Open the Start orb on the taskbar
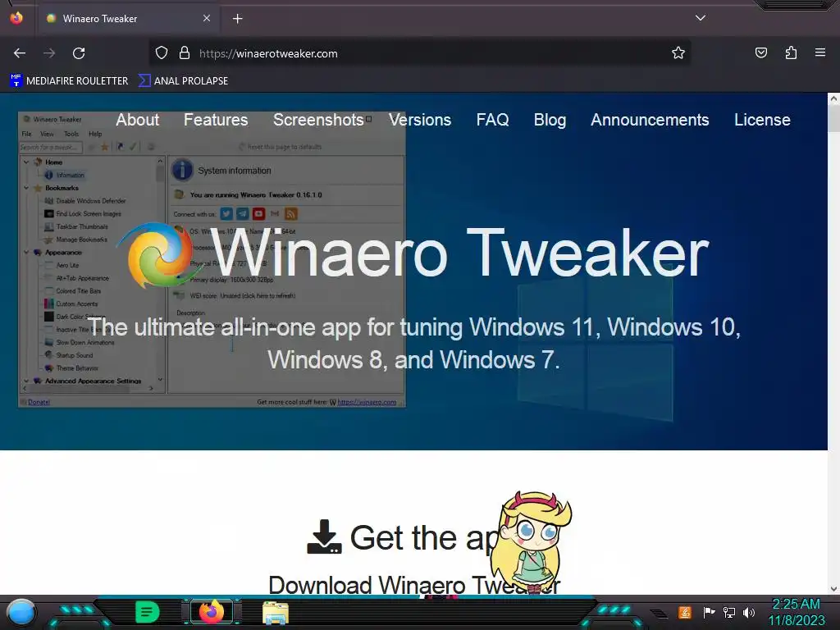840x630 pixels. 21,612
